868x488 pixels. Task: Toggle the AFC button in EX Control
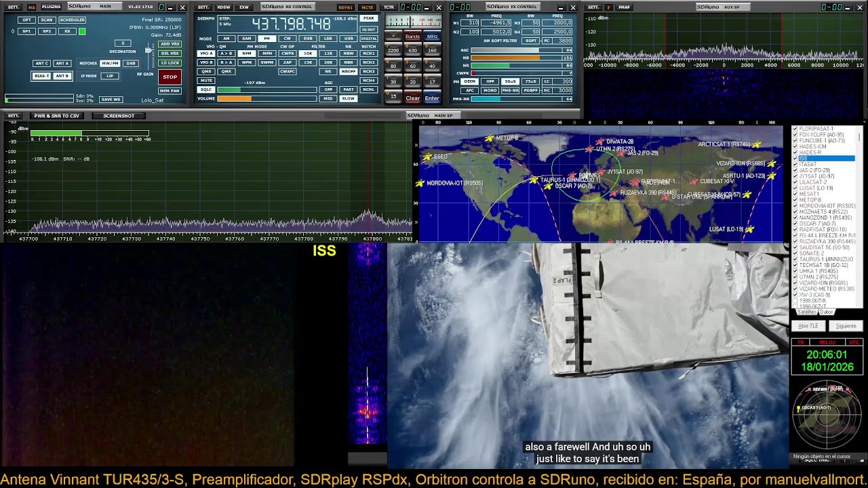tap(470, 90)
